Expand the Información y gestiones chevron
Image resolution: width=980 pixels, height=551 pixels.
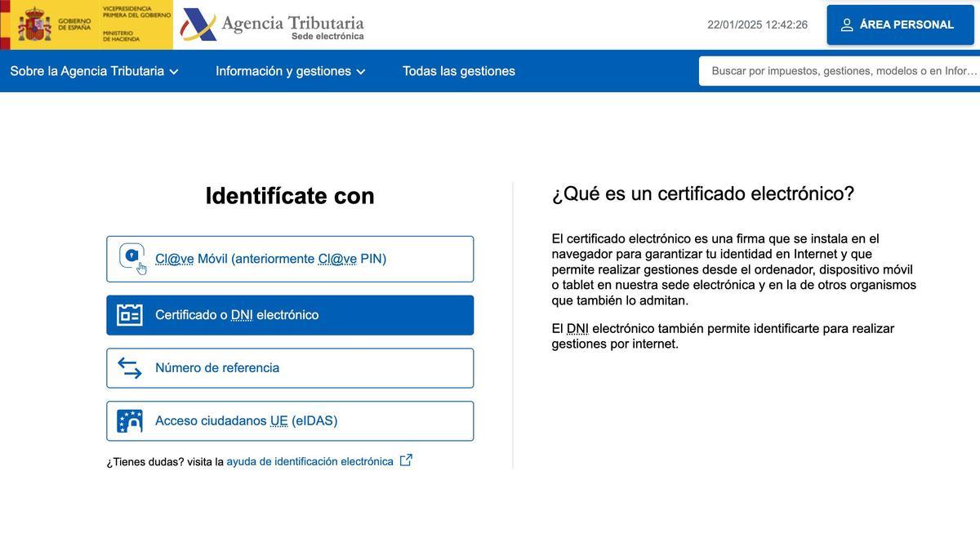pyautogui.click(x=361, y=72)
